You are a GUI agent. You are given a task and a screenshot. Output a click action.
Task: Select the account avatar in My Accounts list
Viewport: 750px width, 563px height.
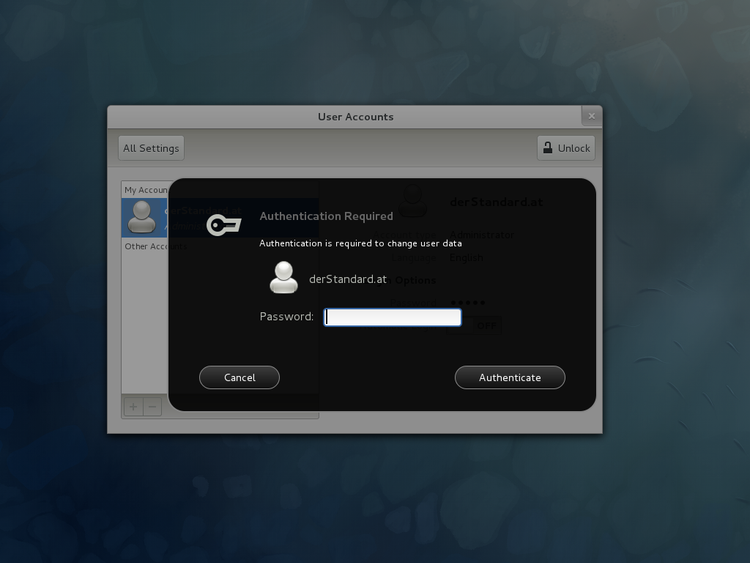click(142, 216)
